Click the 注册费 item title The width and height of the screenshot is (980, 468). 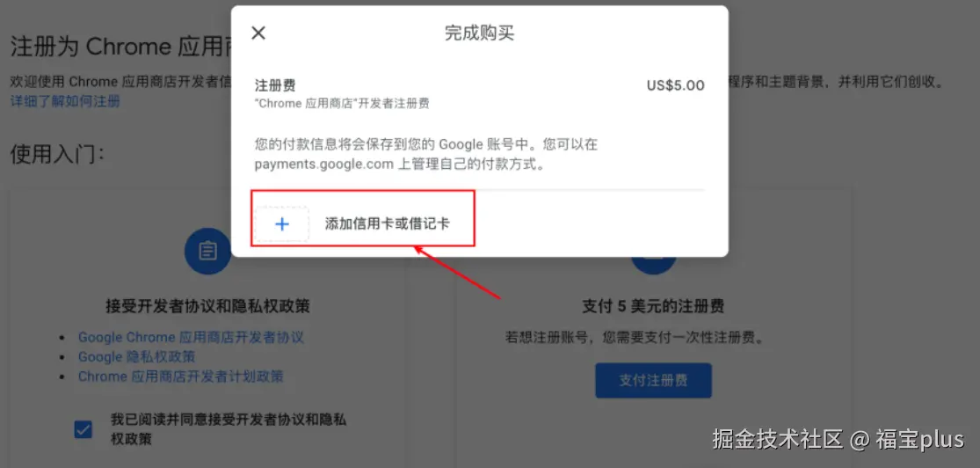click(x=275, y=85)
